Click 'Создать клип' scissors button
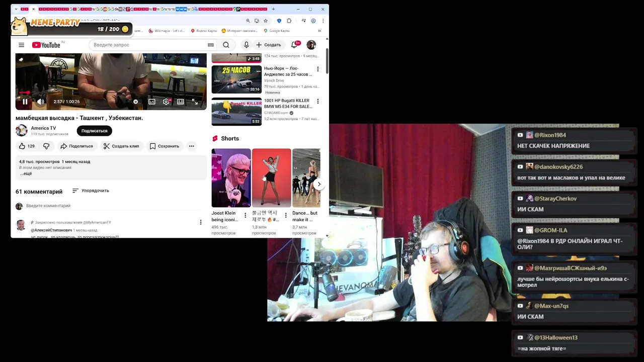Image resolution: width=644 pixels, height=362 pixels. tap(121, 146)
